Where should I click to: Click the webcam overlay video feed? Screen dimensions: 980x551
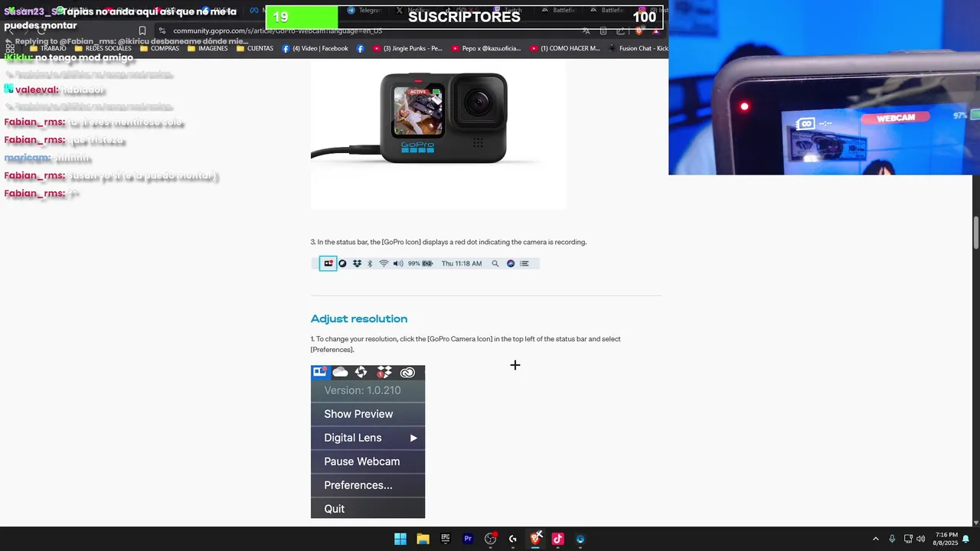click(x=825, y=87)
